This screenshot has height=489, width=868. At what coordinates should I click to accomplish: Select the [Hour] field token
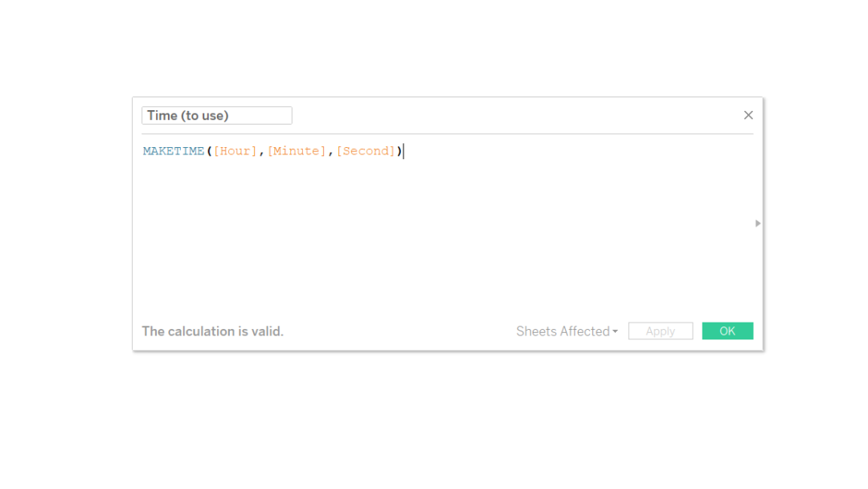tap(235, 150)
